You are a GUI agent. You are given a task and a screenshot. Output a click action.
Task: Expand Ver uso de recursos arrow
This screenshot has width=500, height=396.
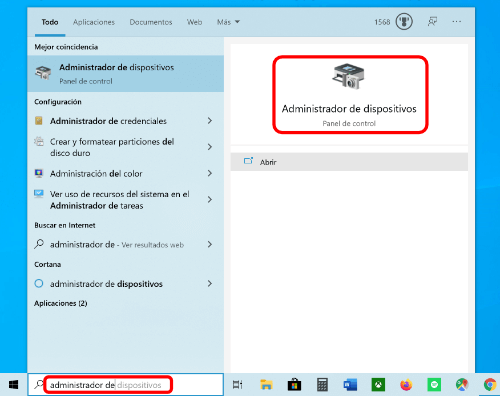coord(210,200)
